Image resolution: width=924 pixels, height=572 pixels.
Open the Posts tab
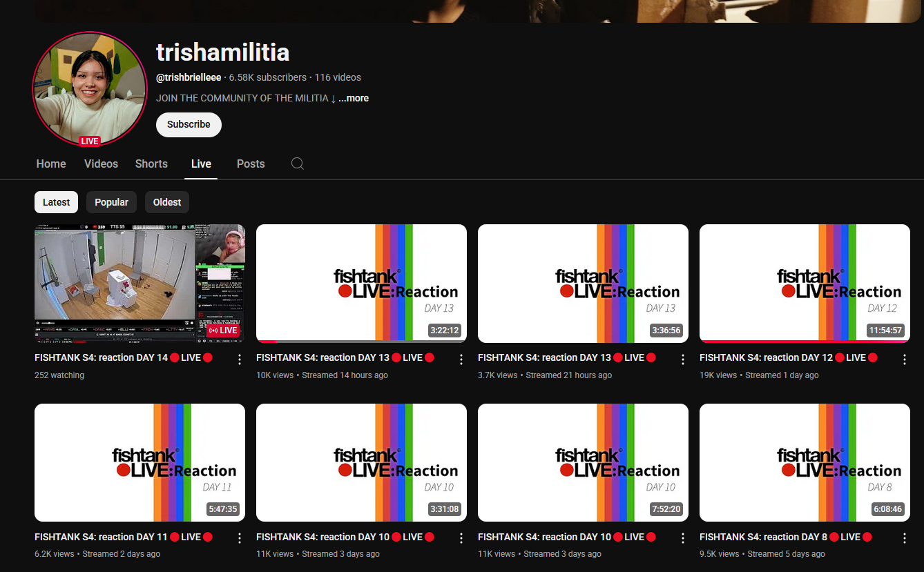(x=251, y=164)
